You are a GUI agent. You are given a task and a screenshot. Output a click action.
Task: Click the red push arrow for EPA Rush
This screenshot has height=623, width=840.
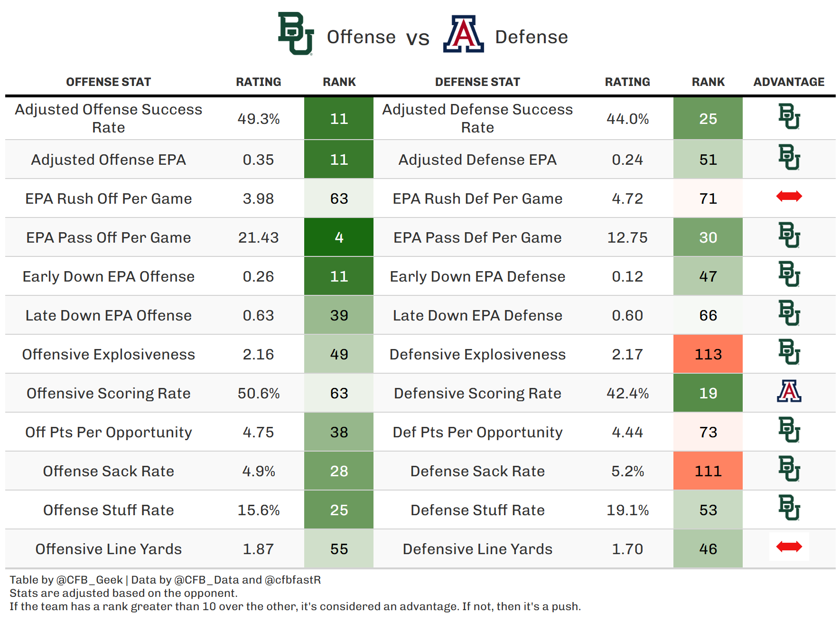[789, 196]
